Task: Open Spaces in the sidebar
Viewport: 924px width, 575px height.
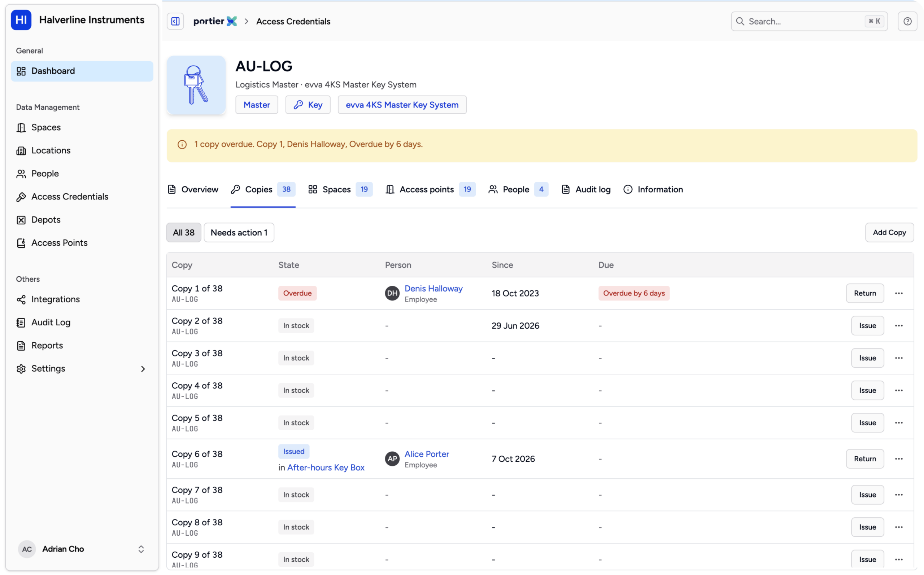Action: [82, 127]
